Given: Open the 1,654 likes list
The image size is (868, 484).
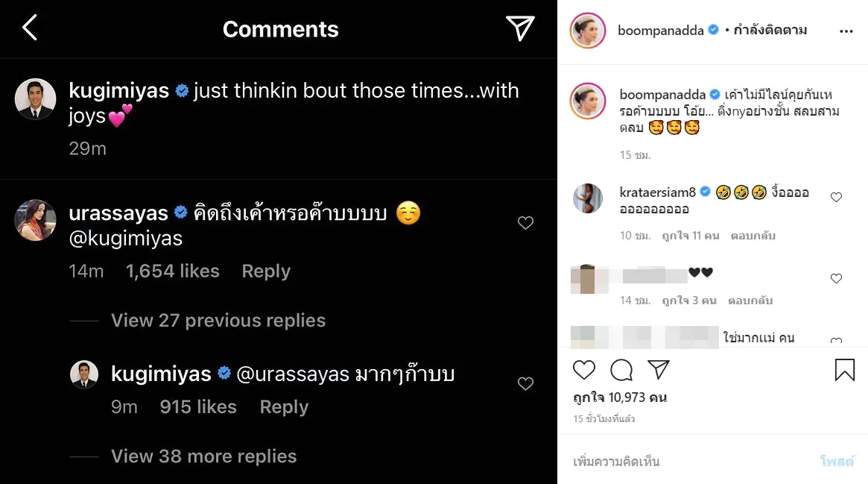Looking at the screenshot, I should pos(173,271).
